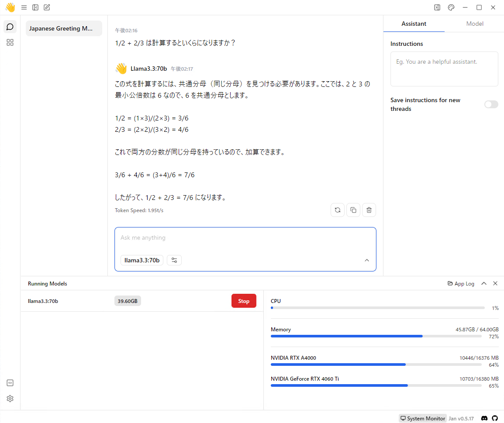The width and height of the screenshot is (504, 423).
Task: Click the Llama3.3:70b sender name
Action: point(149,69)
